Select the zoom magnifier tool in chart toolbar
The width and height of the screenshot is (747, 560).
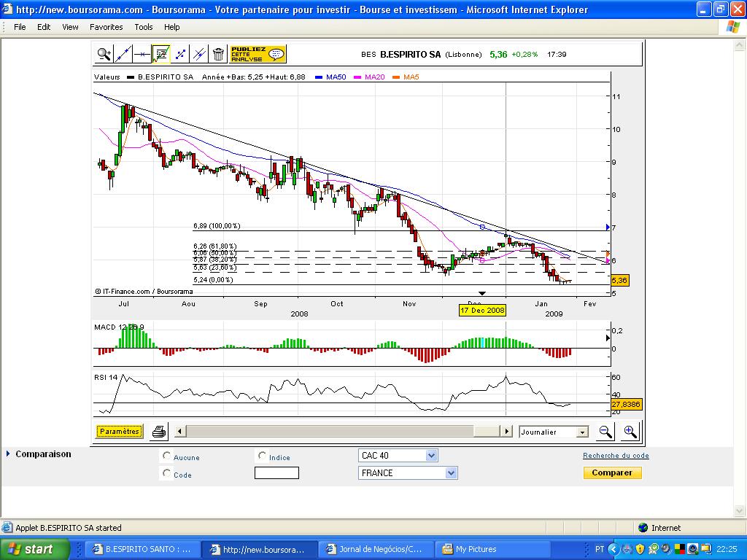click(x=104, y=54)
